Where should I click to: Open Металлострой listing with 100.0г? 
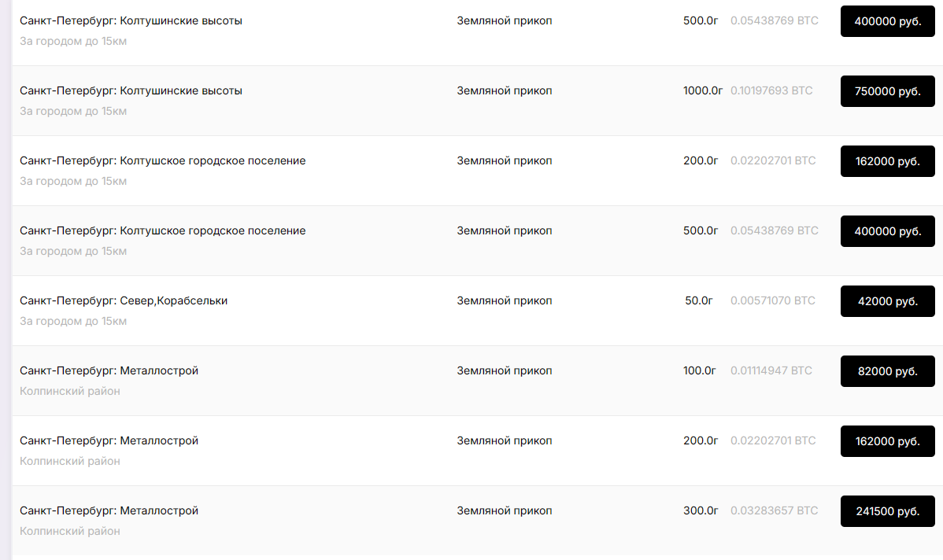(x=109, y=370)
